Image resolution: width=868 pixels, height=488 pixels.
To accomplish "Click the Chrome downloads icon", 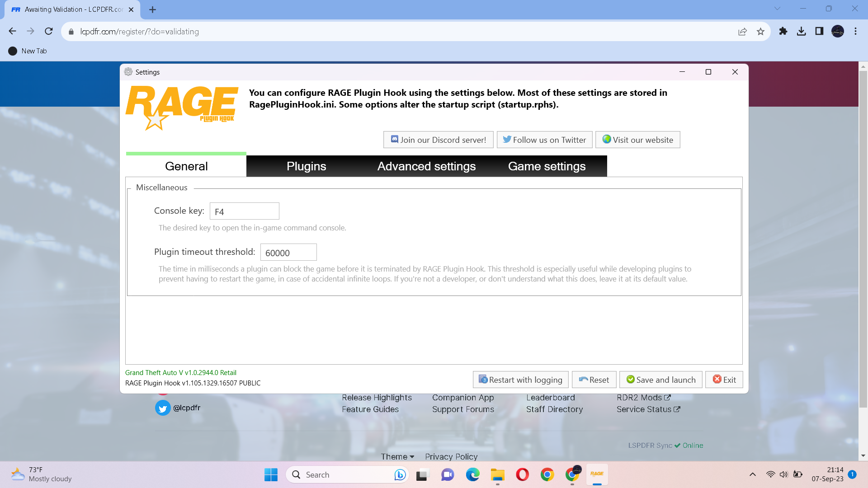I will (x=801, y=31).
